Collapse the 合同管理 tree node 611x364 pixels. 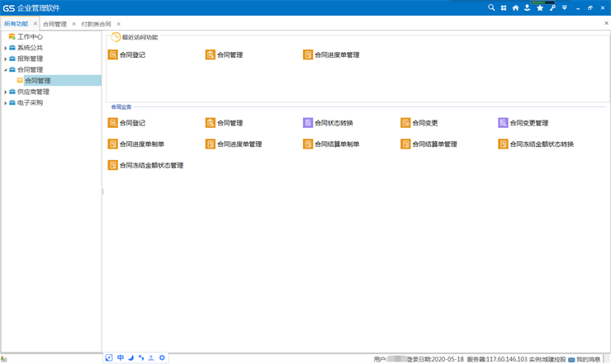point(5,70)
